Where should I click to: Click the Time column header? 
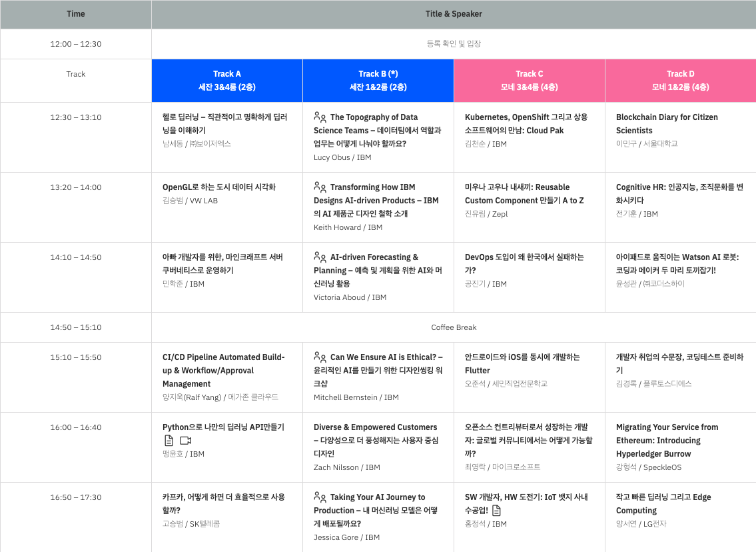coord(76,14)
